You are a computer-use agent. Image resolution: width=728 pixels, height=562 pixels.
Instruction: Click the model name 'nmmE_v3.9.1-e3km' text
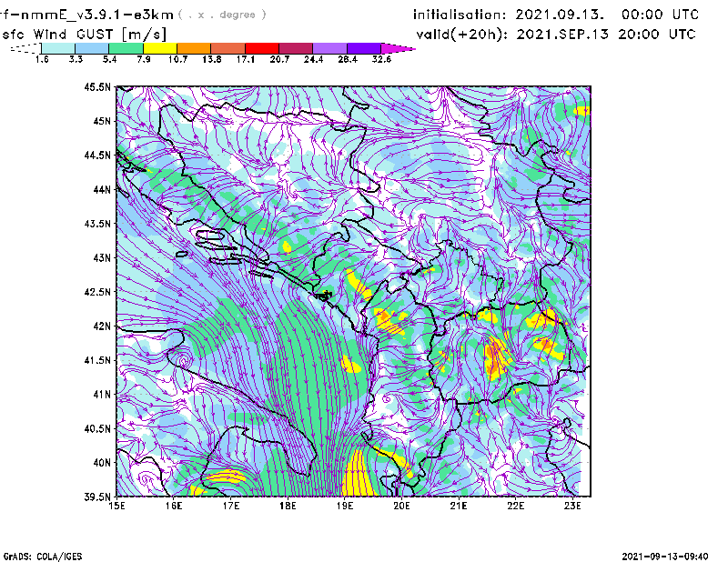coord(96,15)
